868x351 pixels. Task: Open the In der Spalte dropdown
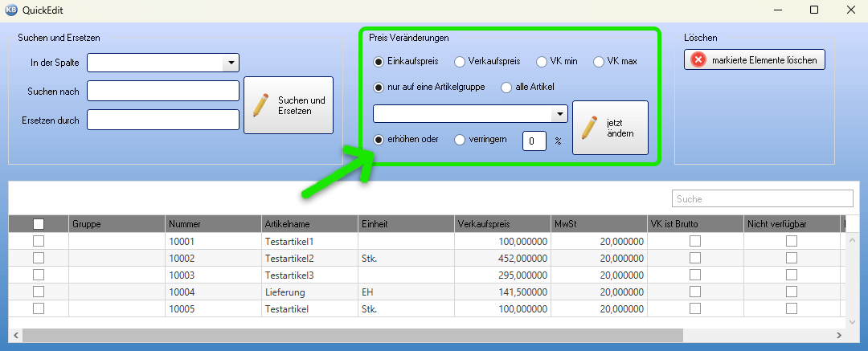pyautogui.click(x=231, y=63)
